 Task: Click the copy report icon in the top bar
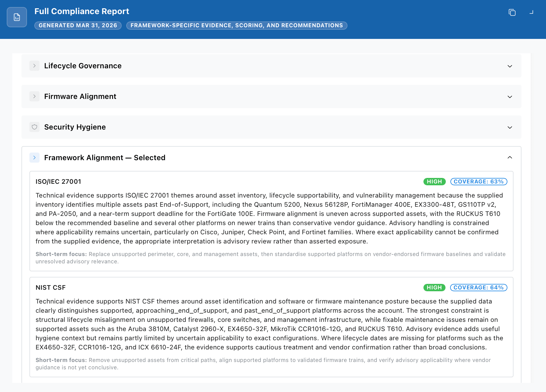[512, 13]
